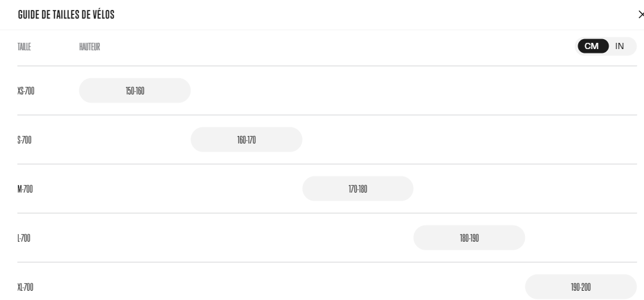Click the 160-170 height range pill
Image resolution: width=644 pixels, height=300 pixels.
click(x=246, y=140)
